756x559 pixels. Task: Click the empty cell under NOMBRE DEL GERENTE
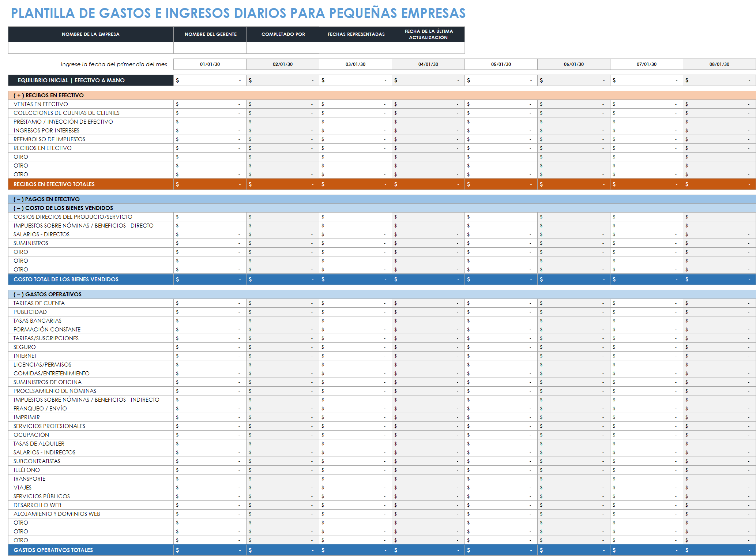(x=210, y=48)
